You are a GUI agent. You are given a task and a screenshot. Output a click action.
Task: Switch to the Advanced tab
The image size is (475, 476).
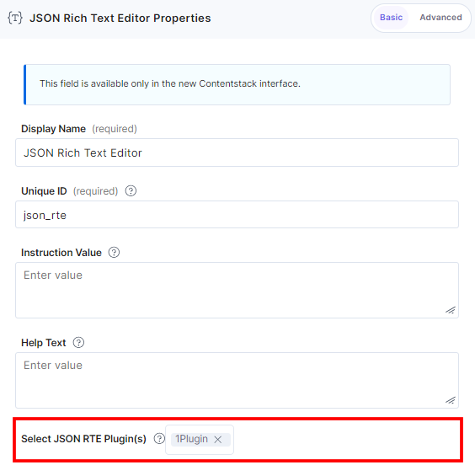tap(440, 17)
